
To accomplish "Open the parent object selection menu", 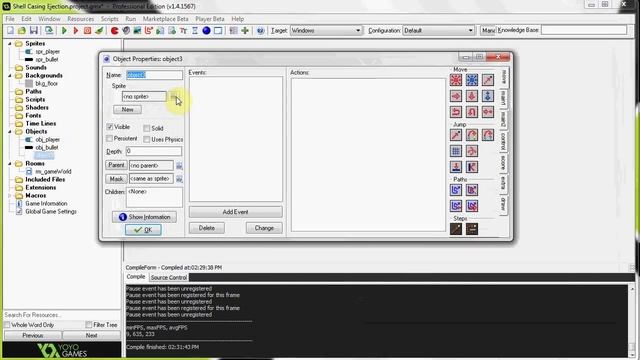I will [179, 166].
